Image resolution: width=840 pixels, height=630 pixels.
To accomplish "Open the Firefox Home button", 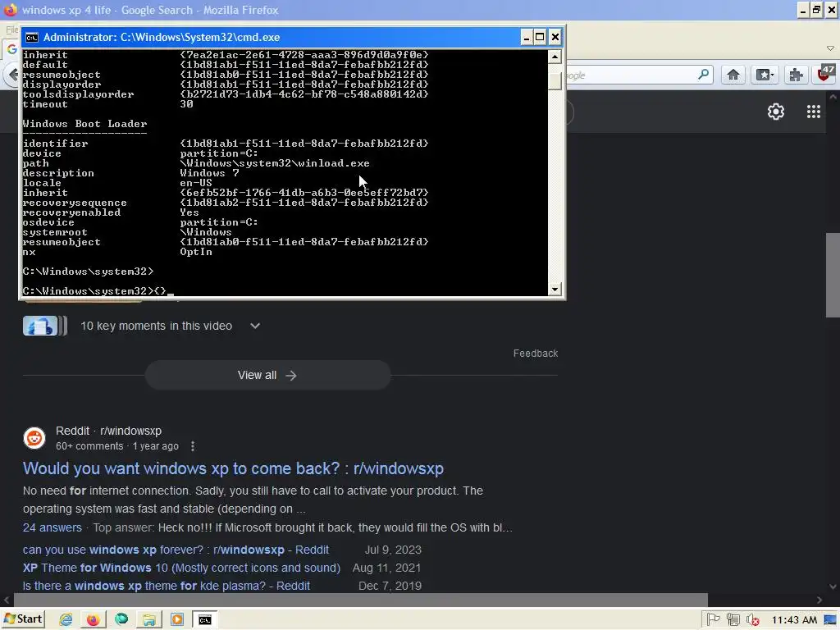I will 733,75.
